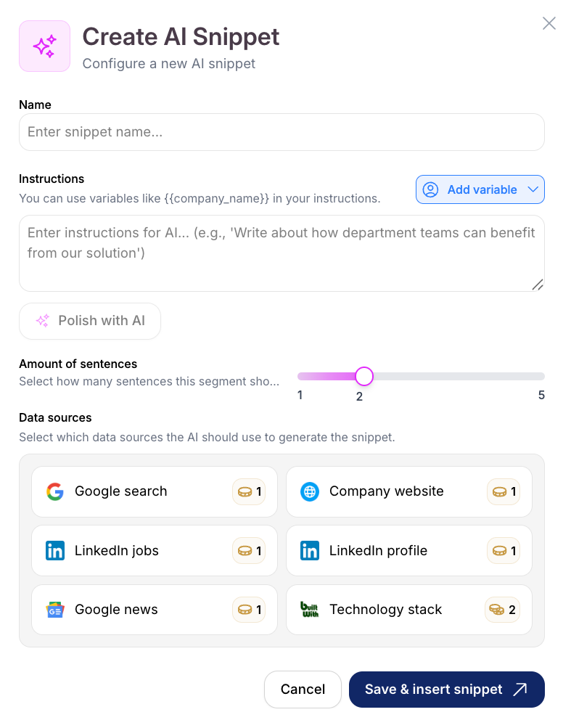Click the sentence amount slider handle
The image size is (571, 728).
pos(364,376)
